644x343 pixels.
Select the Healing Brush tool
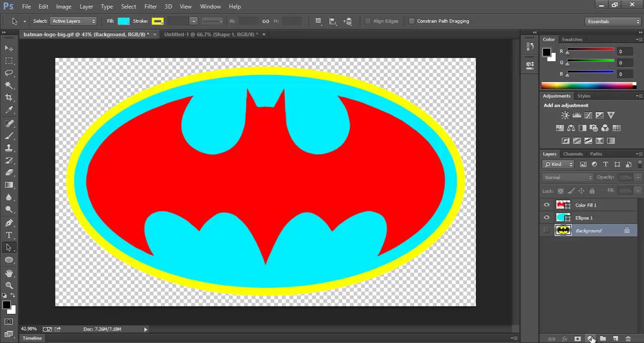tap(9, 124)
